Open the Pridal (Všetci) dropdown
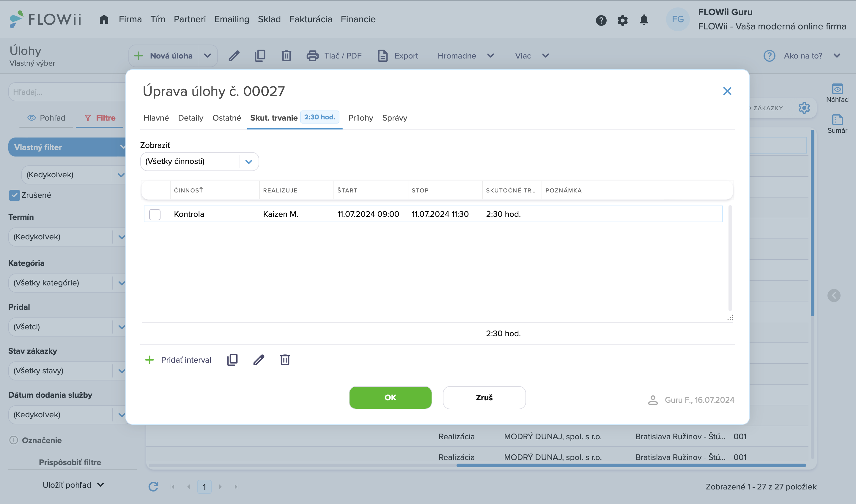856x504 pixels. tap(67, 327)
